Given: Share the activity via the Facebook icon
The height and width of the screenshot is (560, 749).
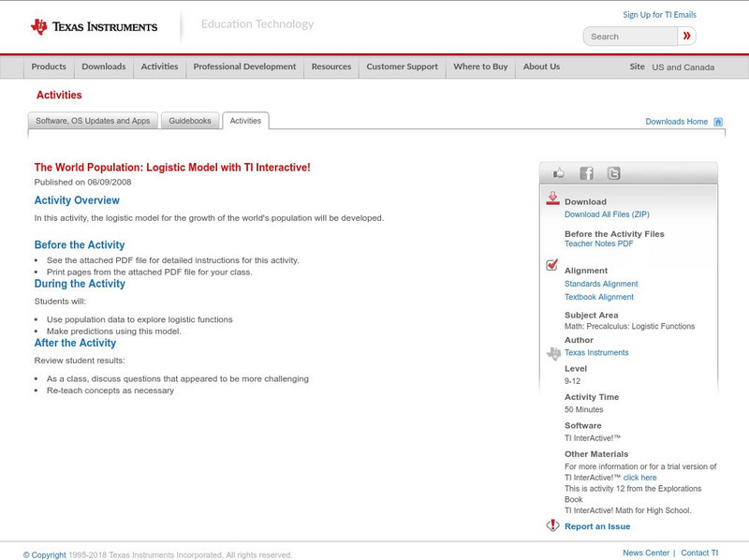Looking at the screenshot, I should click(x=586, y=173).
